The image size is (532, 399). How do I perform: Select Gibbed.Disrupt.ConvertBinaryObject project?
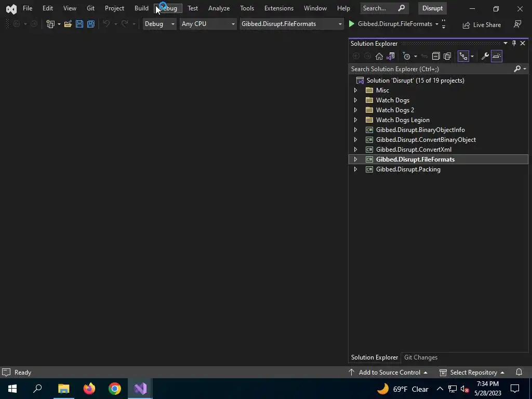[x=426, y=139]
